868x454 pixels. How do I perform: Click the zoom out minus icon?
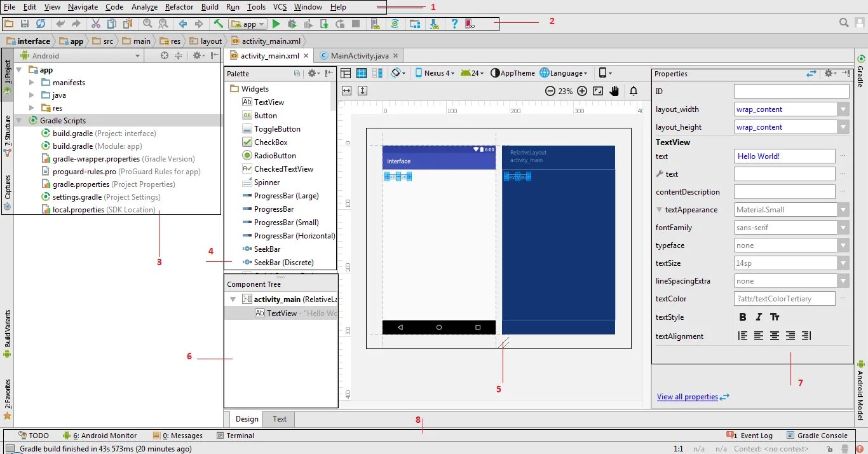coord(550,91)
